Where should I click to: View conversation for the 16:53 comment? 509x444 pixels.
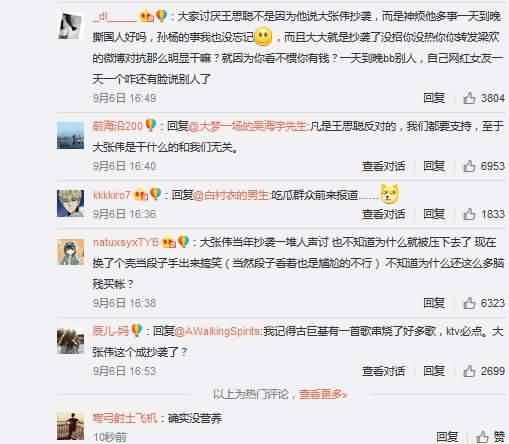384,371
